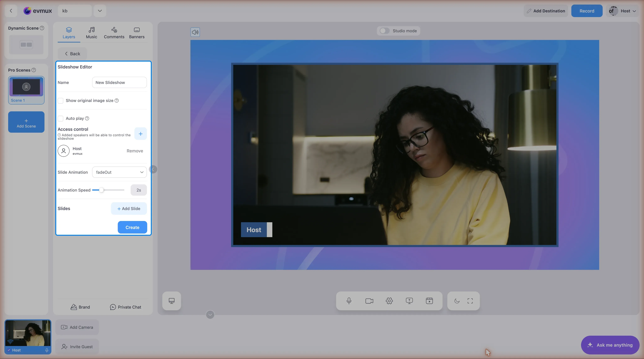Enter fullscreen with the expand icon
The width and height of the screenshot is (644, 359).
[x=470, y=301]
